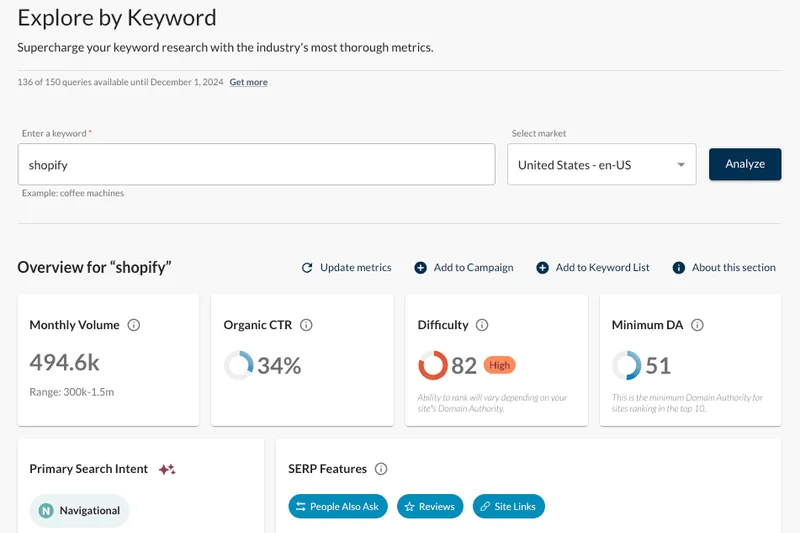Click the About this section text
Screen dimensions: 800x533
coord(734,268)
